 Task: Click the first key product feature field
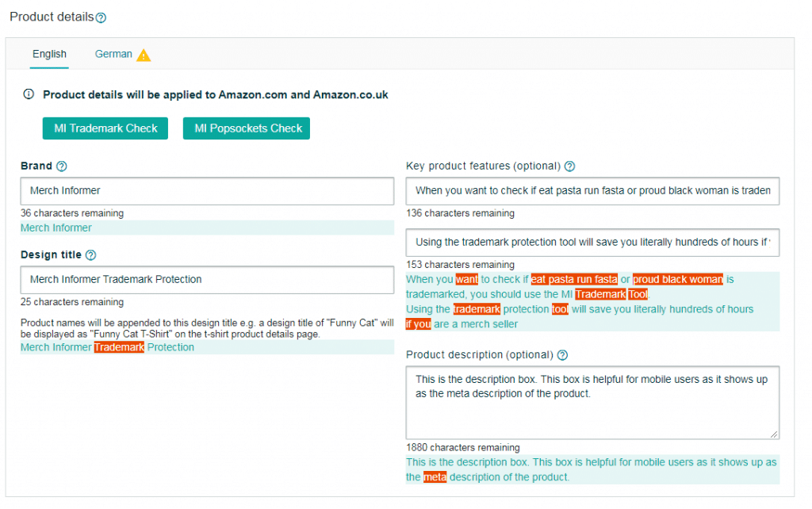592,191
